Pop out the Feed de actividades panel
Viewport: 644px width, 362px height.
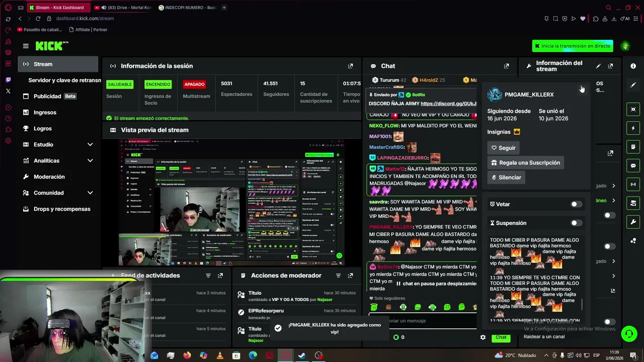point(220,276)
